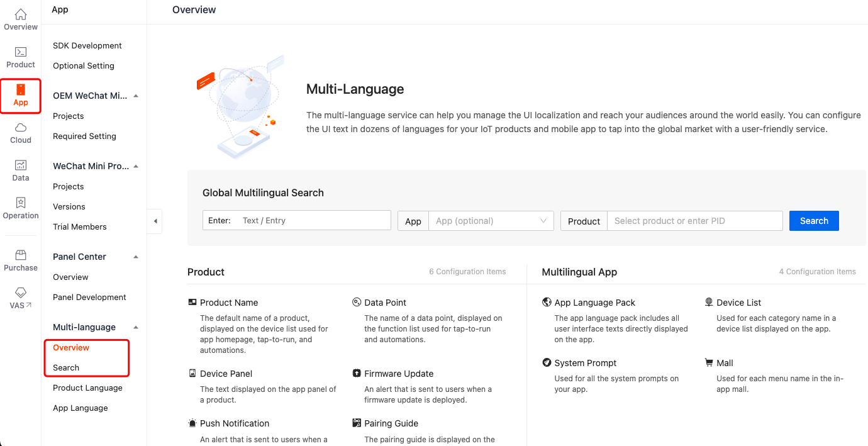
Task: Click the product PID selection field
Action: click(694, 221)
